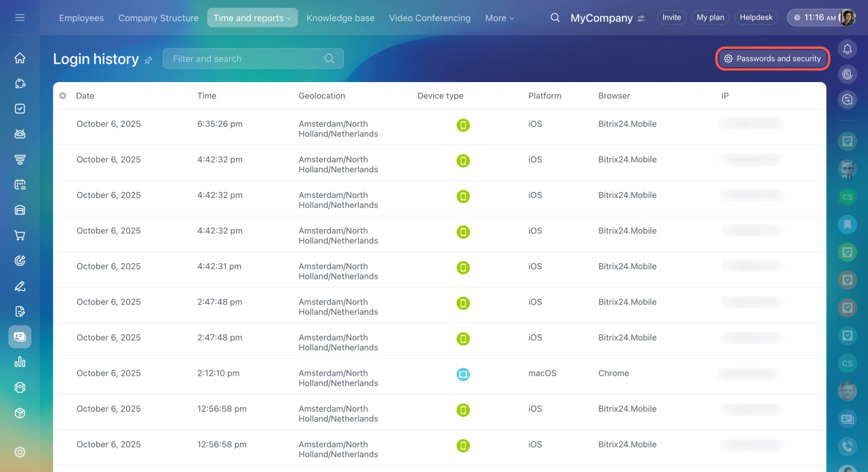
Task: Focus the Filter and search field
Action: tap(244, 59)
